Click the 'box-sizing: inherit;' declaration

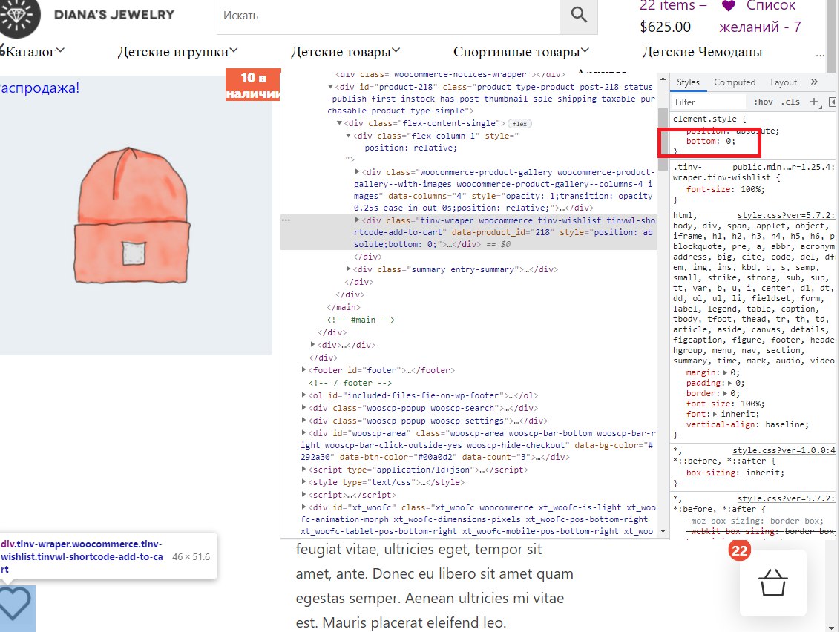click(735, 473)
